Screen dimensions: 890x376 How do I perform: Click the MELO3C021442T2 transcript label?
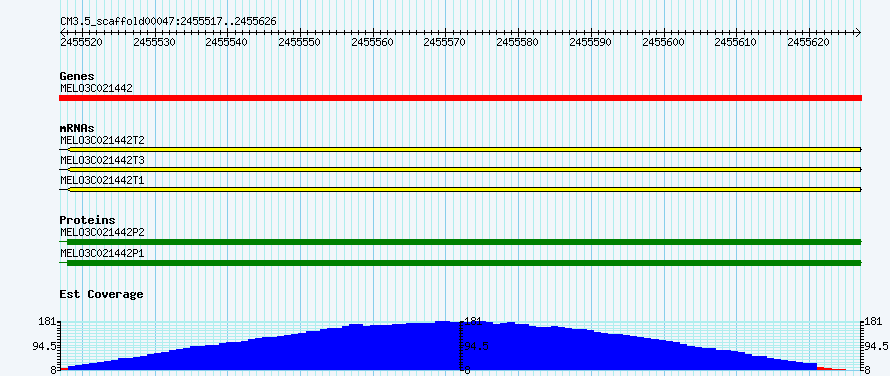pyautogui.click(x=103, y=140)
